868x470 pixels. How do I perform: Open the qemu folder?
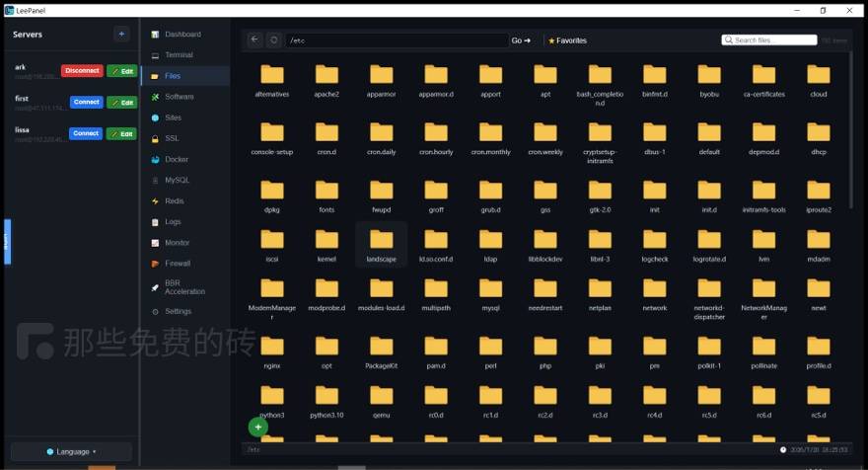point(382,402)
